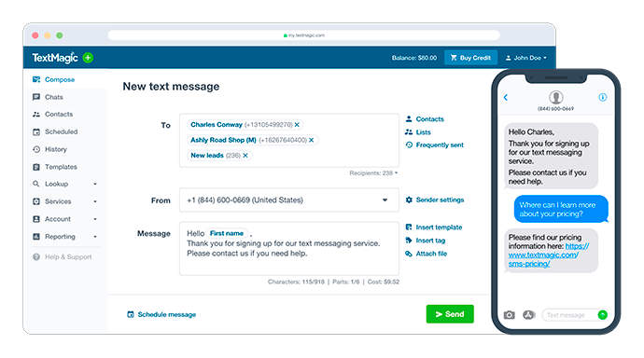Viewport: 644px width, 358px height.
Task: Remove Charles Conway recipient chip
Action: click(x=297, y=125)
